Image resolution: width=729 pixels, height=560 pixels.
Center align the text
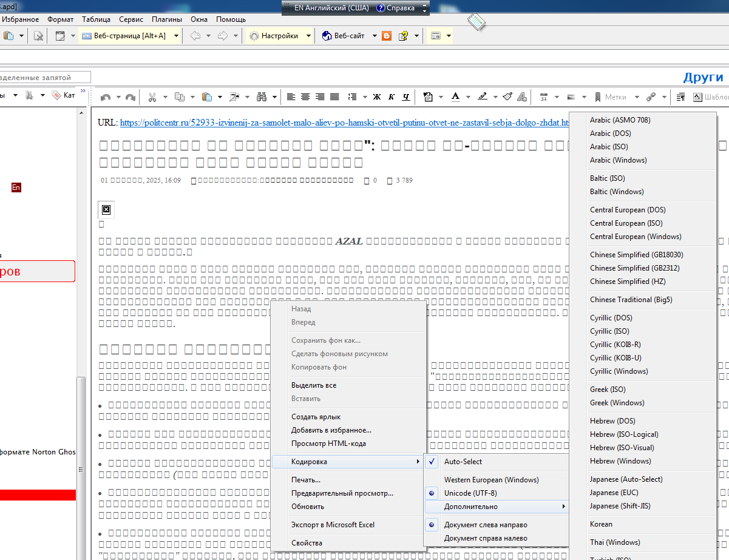coord(305,96)
